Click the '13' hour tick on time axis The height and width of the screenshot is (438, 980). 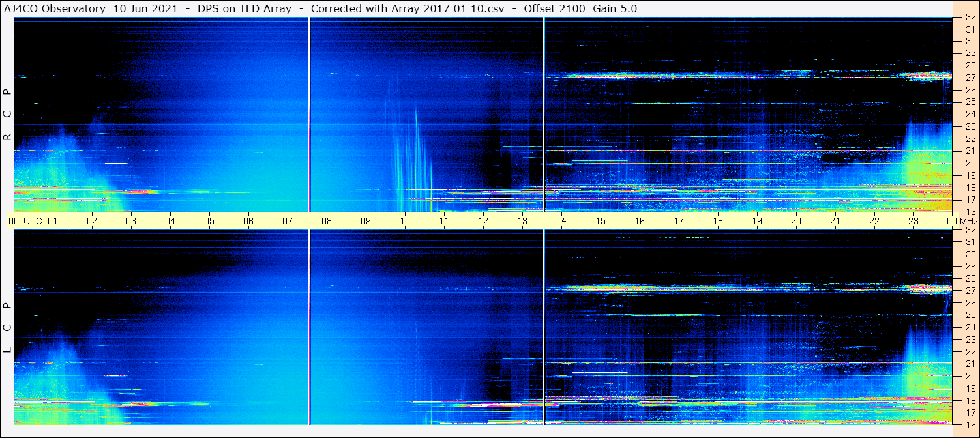point(522,221)
